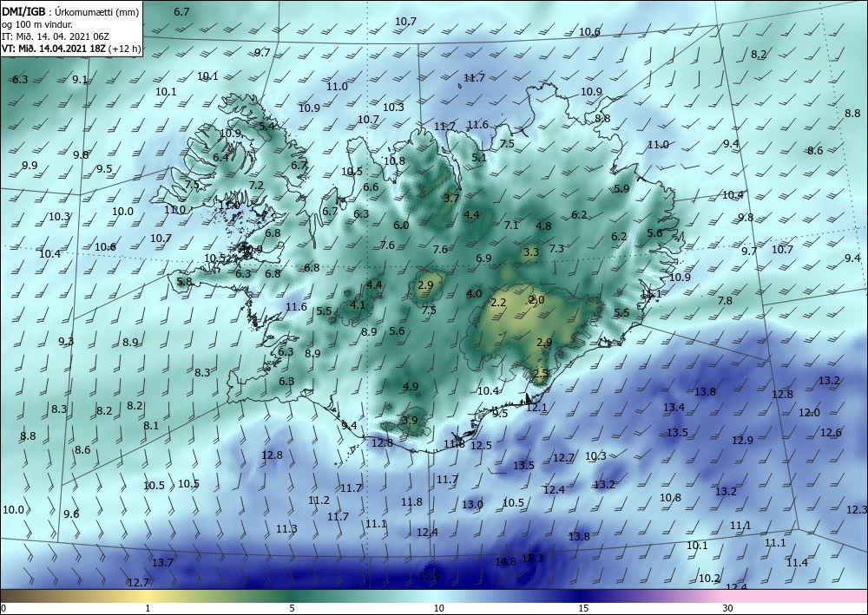
Task: Click the 12.1 value on the southeast coast
Action: click(x=536, y=408)
